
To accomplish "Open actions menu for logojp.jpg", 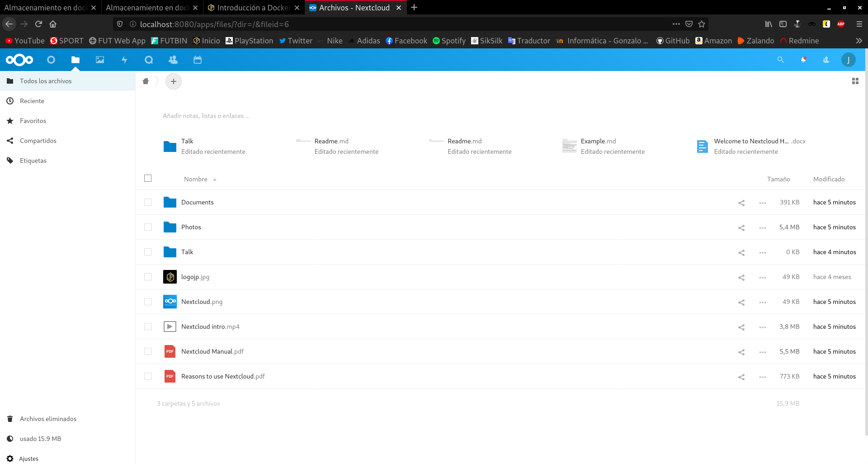I will coord(763,277).
